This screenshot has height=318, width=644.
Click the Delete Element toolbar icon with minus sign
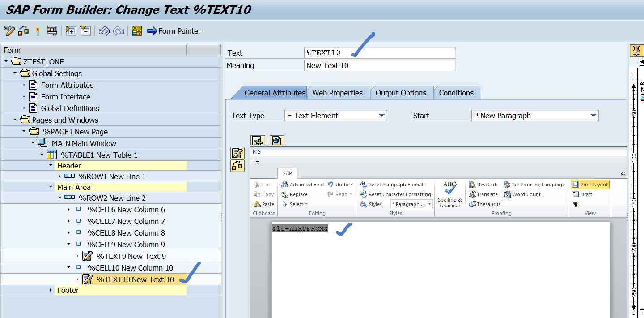pos(85,31)
